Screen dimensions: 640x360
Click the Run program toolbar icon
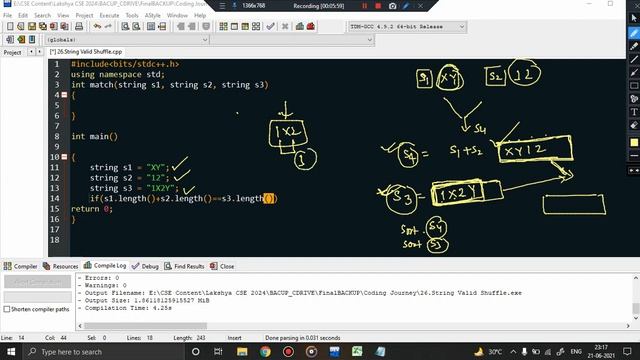click(x=234, y=27)
